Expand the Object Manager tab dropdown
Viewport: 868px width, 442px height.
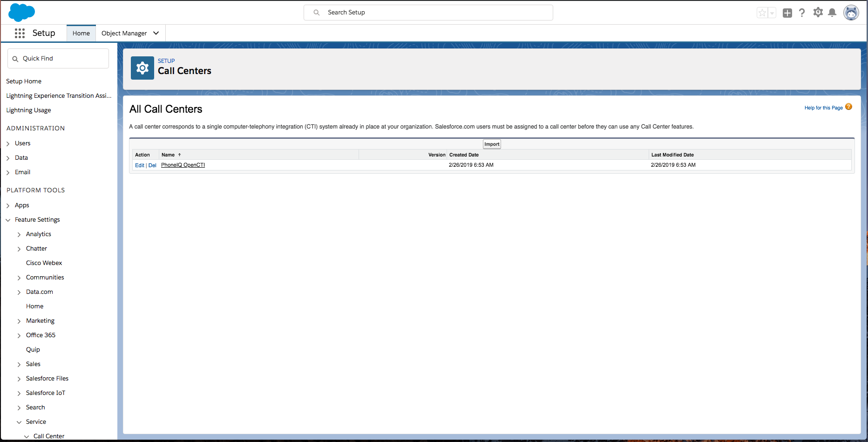(x=156, y=33)
